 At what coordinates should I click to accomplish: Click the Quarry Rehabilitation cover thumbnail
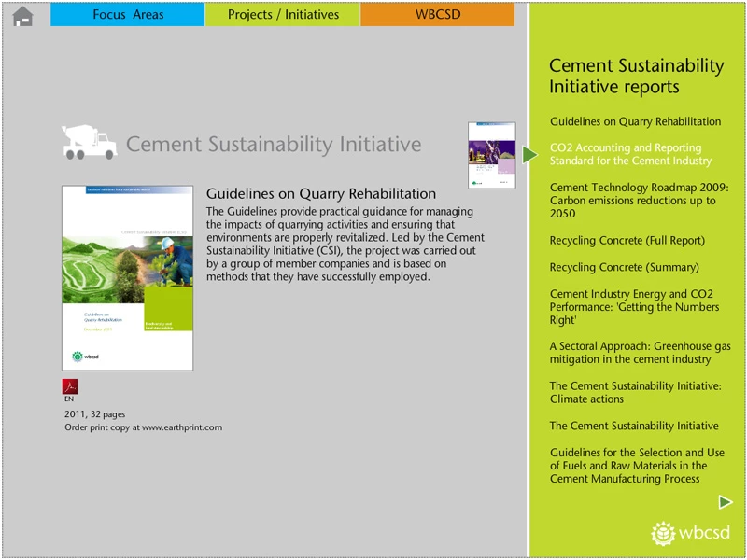pos(127,278)
